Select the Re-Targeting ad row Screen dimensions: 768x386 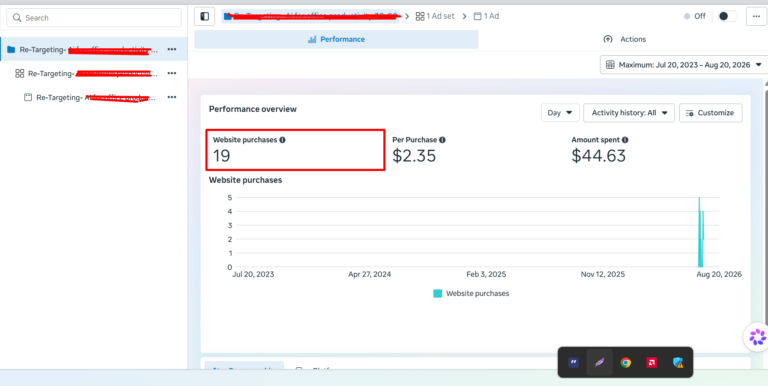point(94,97)
